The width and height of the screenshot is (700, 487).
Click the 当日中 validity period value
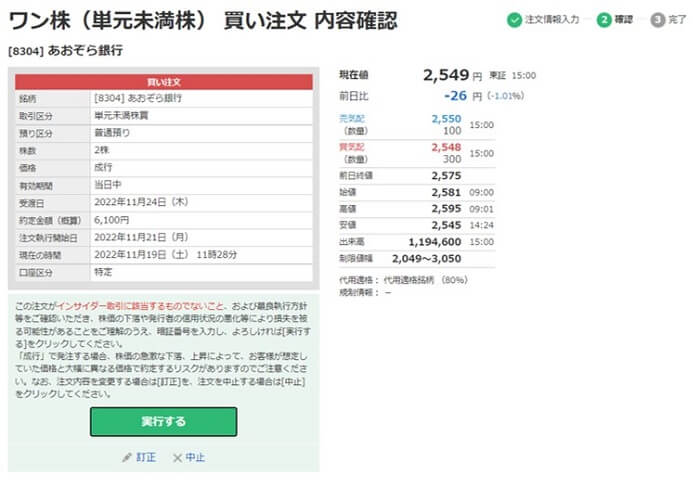click(108, 185)
